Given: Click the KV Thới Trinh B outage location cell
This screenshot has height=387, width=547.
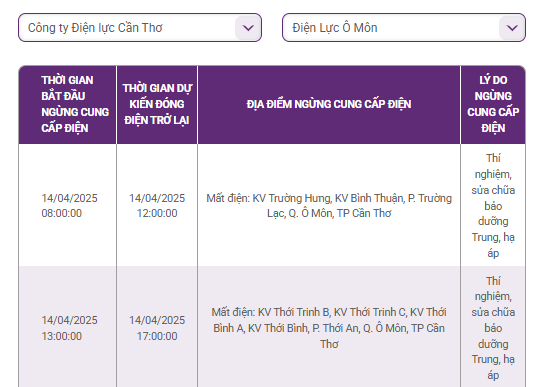Looking at the screenshot, I should 329,328.
